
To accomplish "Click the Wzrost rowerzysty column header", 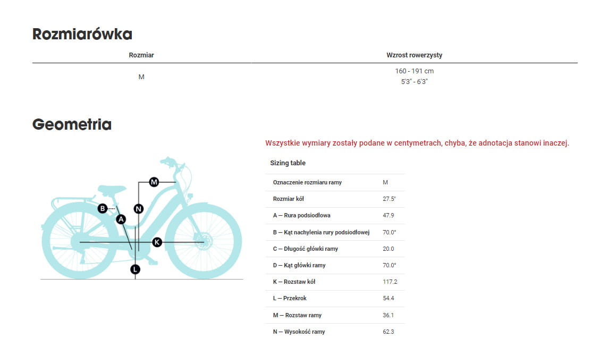I will pyautogui.click(x=414, y=55).
